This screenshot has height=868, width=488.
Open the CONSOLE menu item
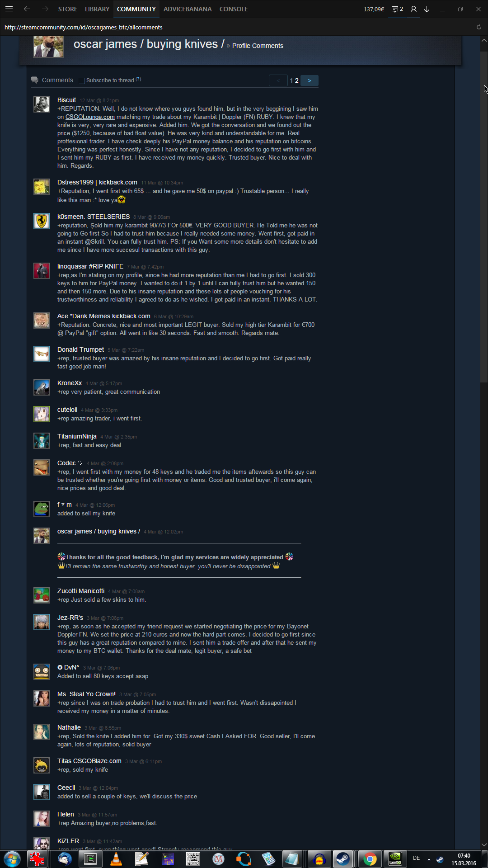(x=234, y=9)
